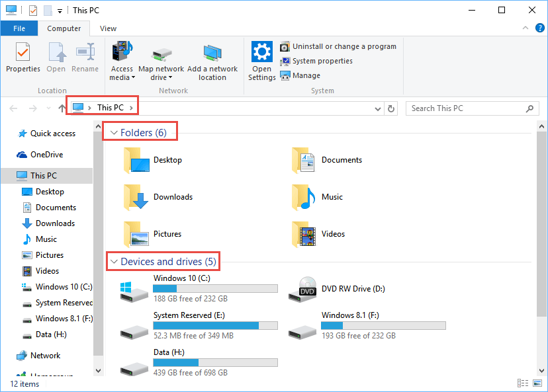The height and width of the screenshot is (392, 548).
Task: Select OneDrive in navigation pane
Action: [40, 155]
